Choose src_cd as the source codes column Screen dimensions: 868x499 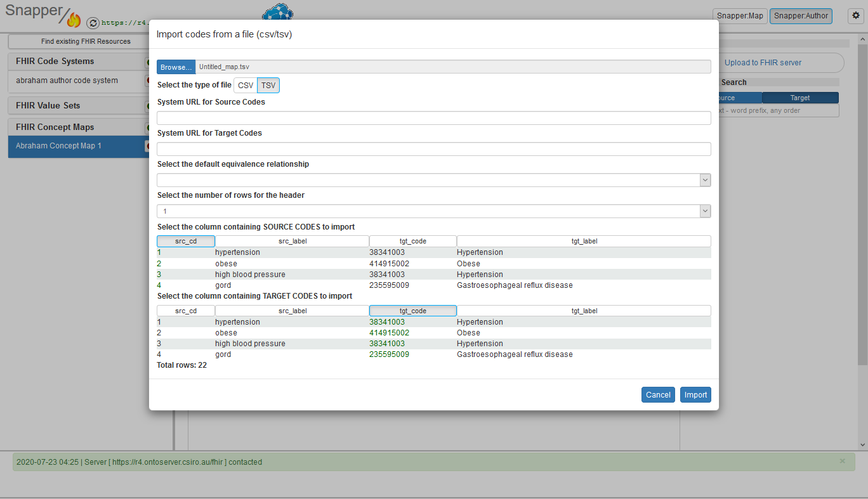pos(186,241)
